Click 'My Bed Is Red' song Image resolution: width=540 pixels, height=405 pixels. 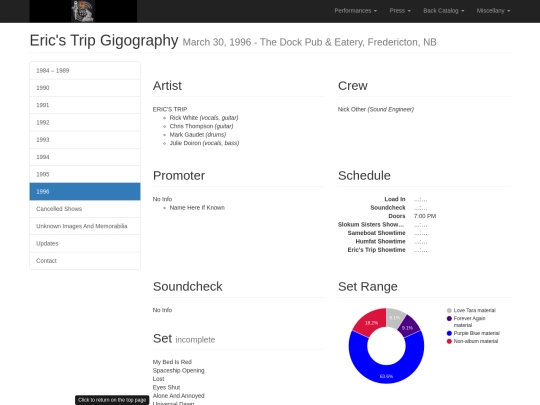point(172,362)
